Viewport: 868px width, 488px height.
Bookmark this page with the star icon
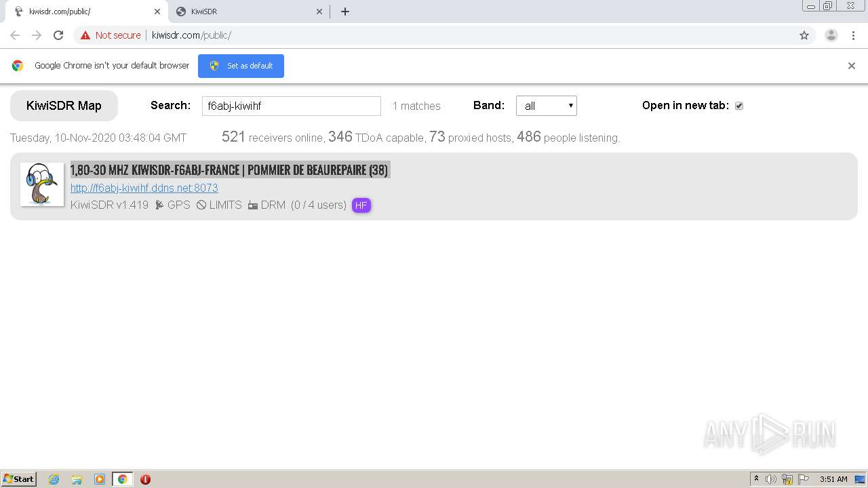(x=804, y=35)
